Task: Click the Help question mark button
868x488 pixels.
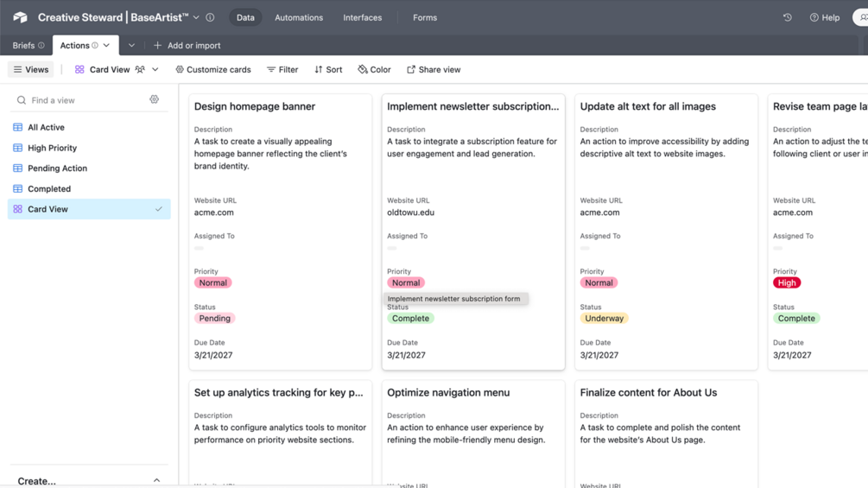Action: pyautogui.click(x=824, y=17)
